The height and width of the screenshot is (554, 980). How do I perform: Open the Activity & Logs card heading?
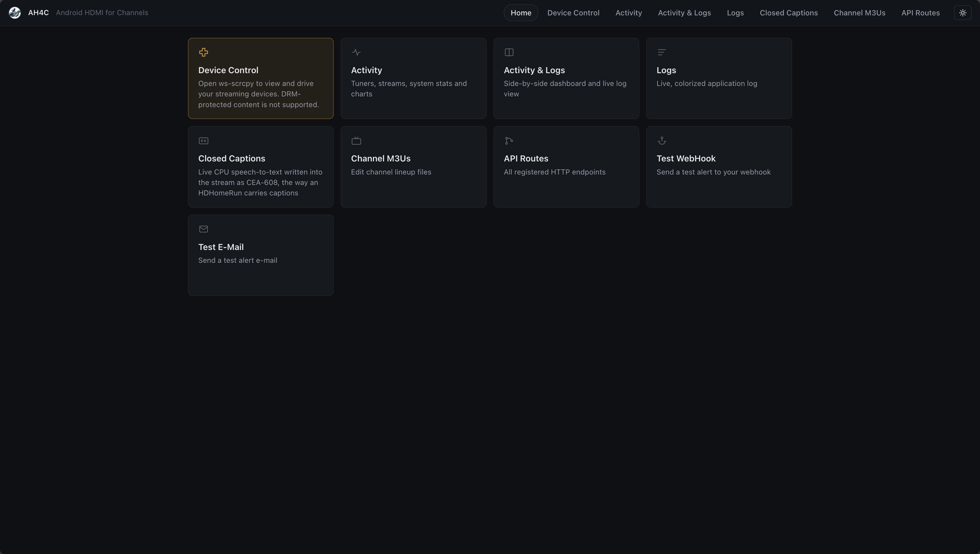pyautogui.click(x=534, y=70)
